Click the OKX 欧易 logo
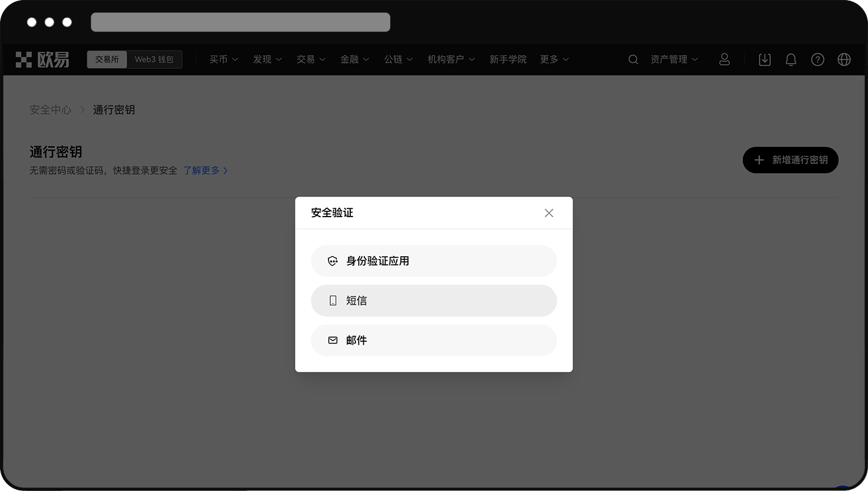 click(x=42, y=60)
